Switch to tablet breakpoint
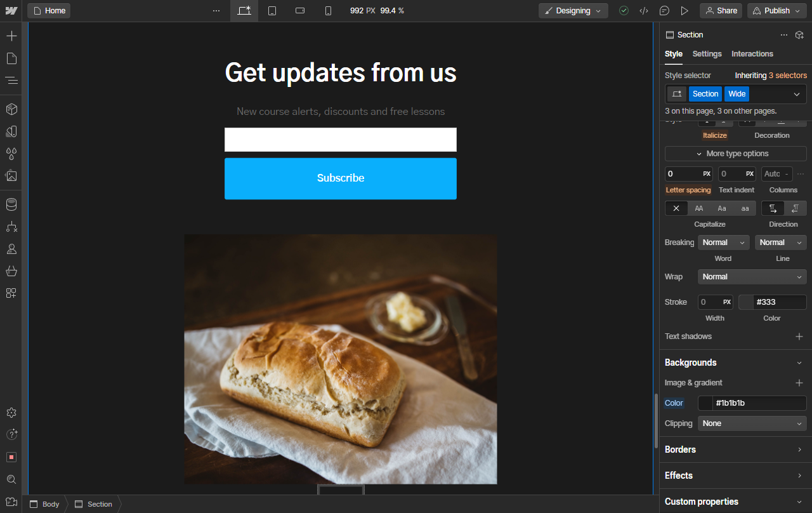The height and width of the screenshot is (513, 812). click(272, 11)
